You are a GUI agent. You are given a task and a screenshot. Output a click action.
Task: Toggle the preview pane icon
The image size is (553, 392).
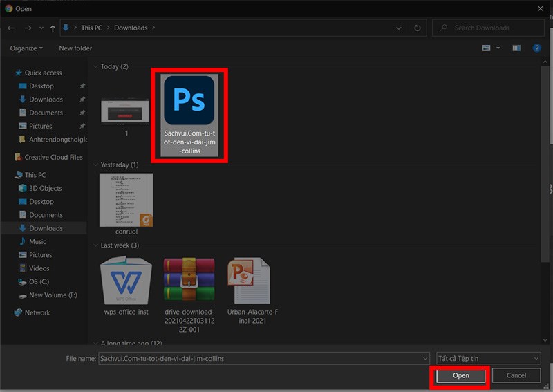pos(516,48)
